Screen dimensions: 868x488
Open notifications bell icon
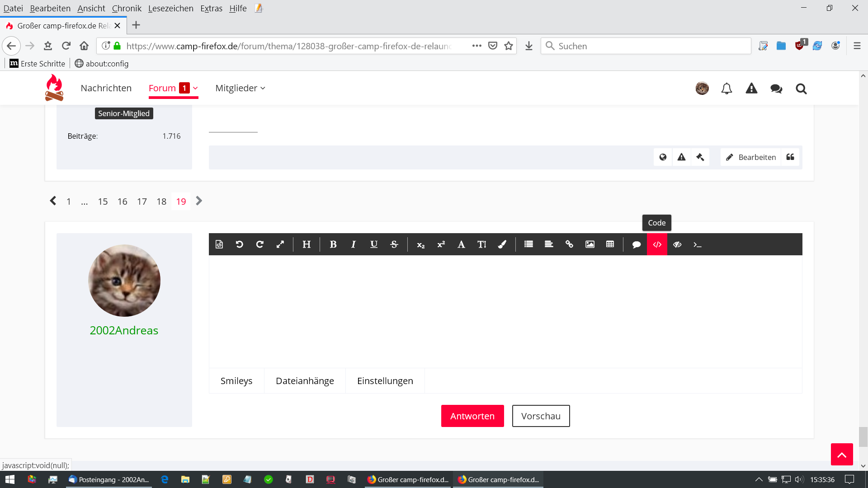click(x=726, y=89)
